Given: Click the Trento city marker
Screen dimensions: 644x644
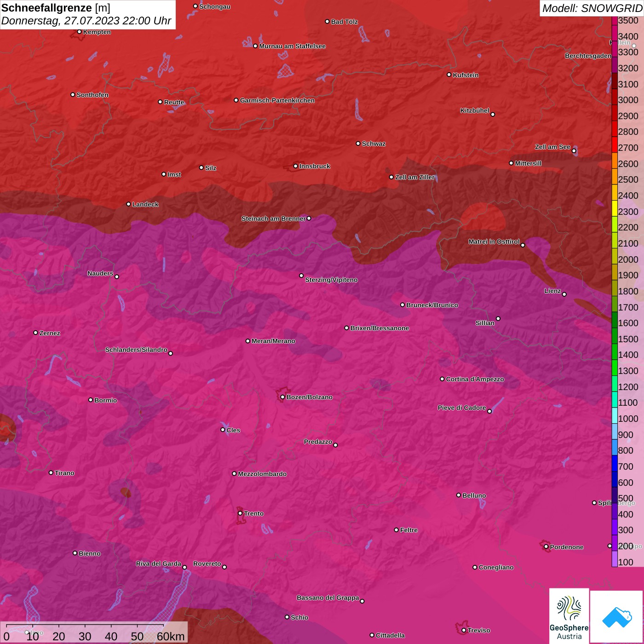Looking at the screenshot, I should [240, 513].
